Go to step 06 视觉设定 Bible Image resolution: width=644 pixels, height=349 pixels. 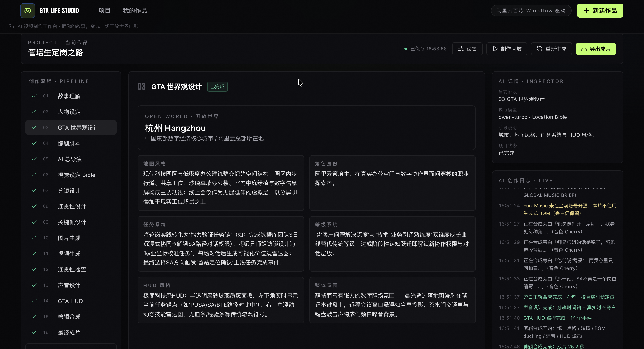click(x=71, y=175)
